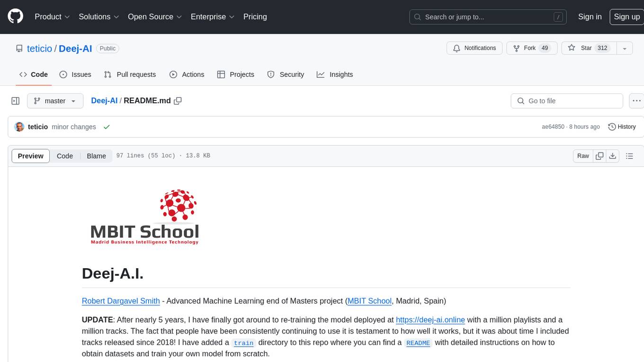Open the minor changes commit message
644x362 pixels.
point(74,127)
